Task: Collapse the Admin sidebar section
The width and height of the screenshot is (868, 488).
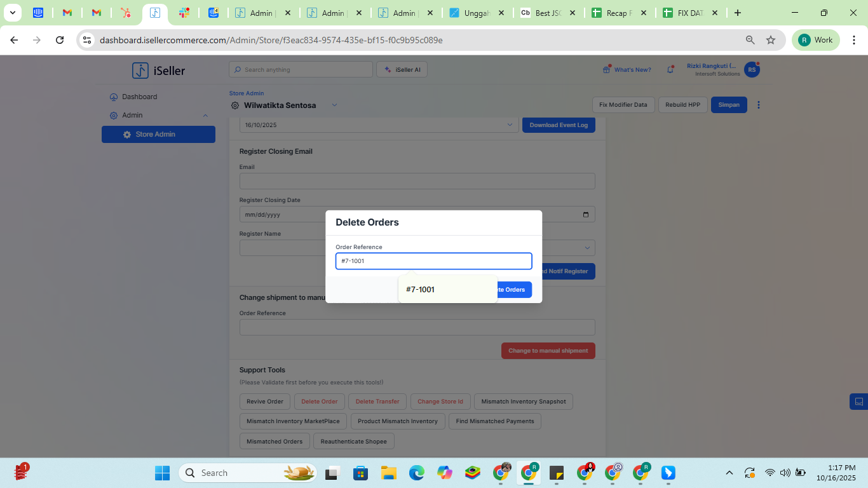Action: point(205,116)
